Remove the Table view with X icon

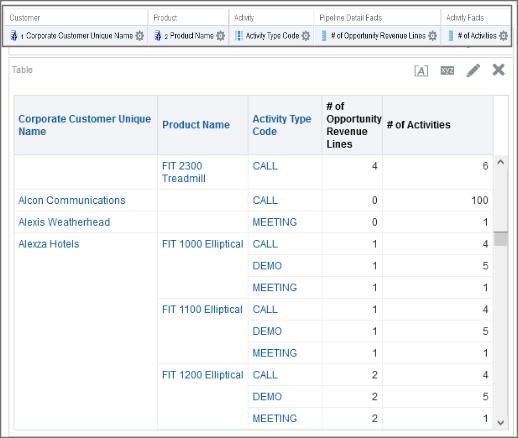click(498, 70)
